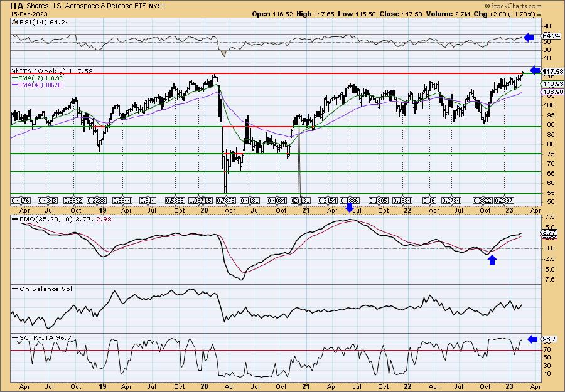This screenshot has height=392, width=565.
Task: Click the StockCharts.com copyright label
Action: point(513,6)
